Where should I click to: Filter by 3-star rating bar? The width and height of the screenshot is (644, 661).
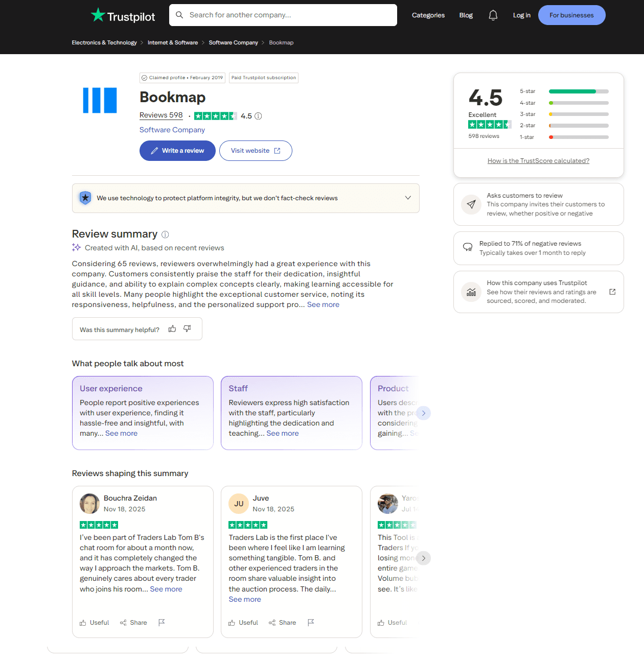coord(564,114)
